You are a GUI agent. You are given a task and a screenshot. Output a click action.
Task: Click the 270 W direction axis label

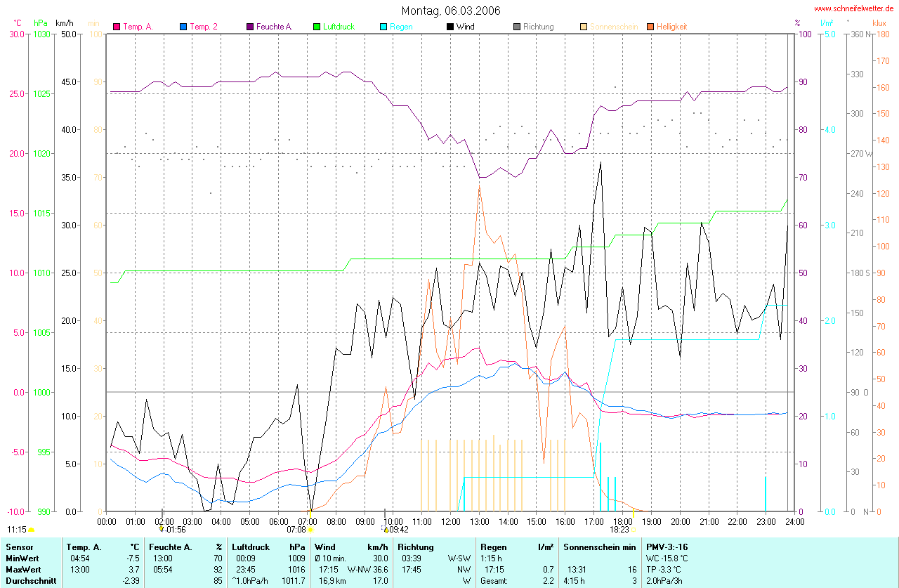click(860, 153)
